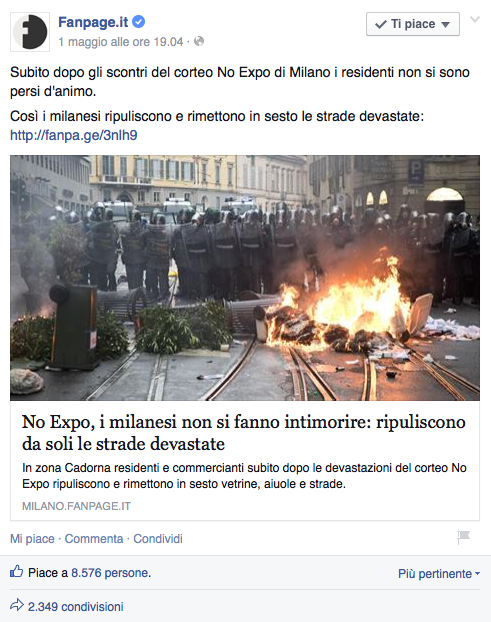Open the Fanpage.it page name link

[93, 22]
